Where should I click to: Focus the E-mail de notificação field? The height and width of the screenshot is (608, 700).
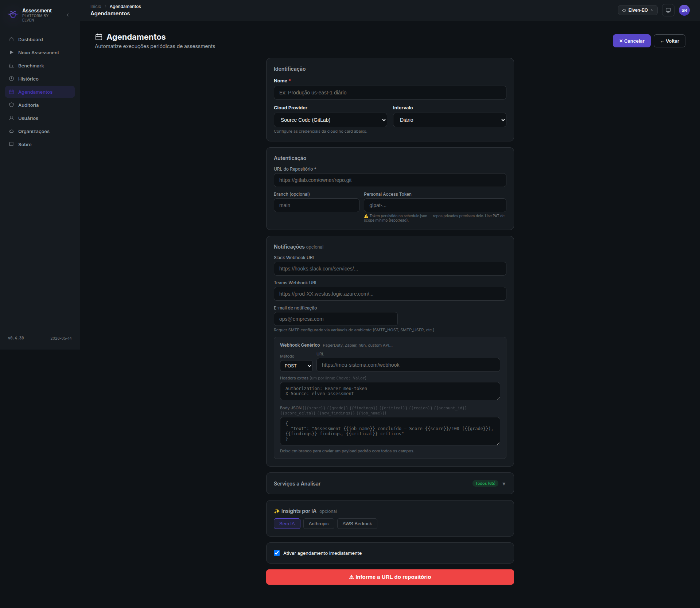click(x=335, y=319)
